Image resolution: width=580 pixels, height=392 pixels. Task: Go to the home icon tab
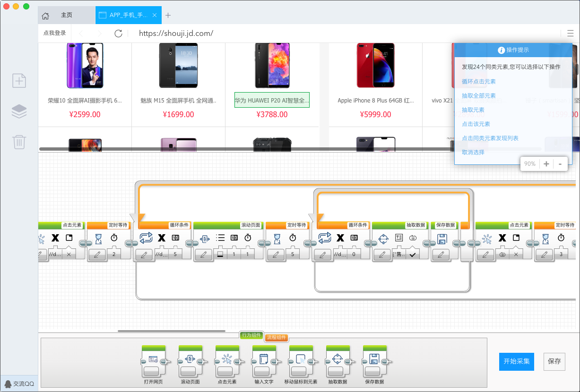(x=45, y=16)
